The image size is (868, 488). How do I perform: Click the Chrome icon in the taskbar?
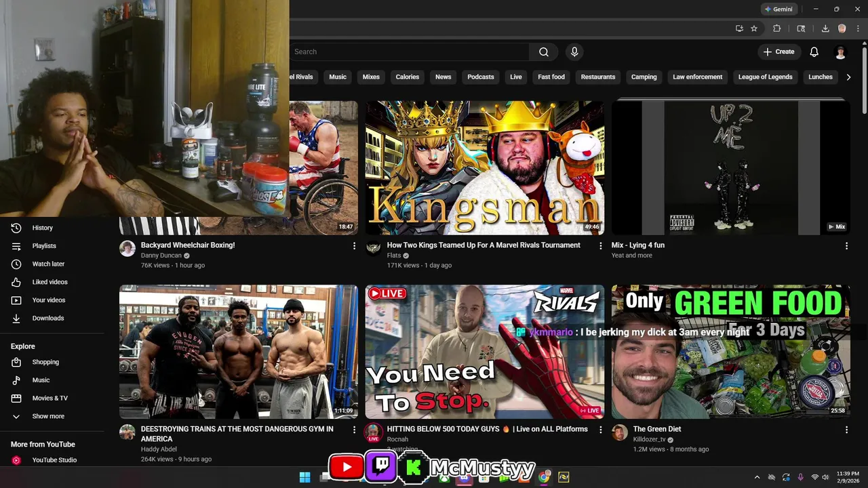[x=544, y=477]
